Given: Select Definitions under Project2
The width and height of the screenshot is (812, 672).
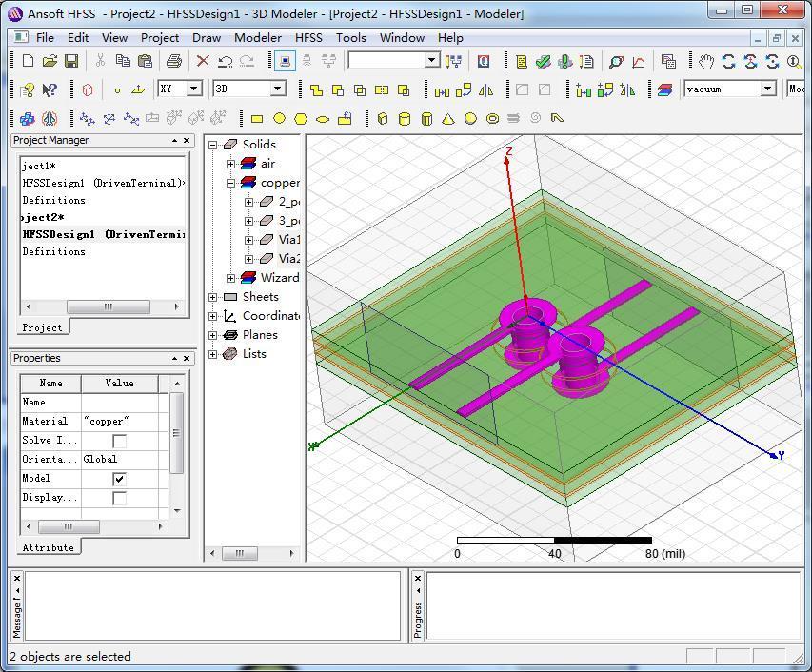Looking at the screenshot, I should tap(54, 251).
